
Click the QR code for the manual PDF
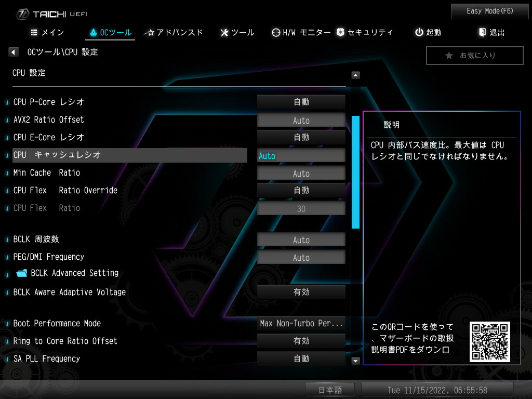489,342
